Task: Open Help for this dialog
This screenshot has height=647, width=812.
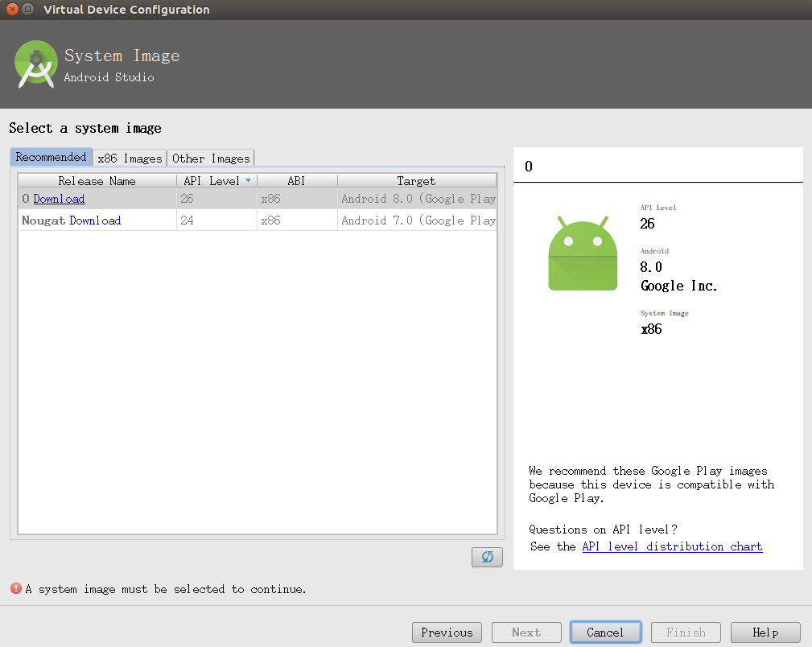Action: click(x=765, y=633)
